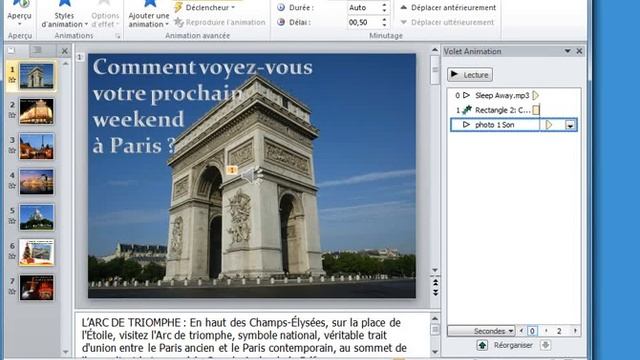Click the photo 1 Son timeline marker

549,124
